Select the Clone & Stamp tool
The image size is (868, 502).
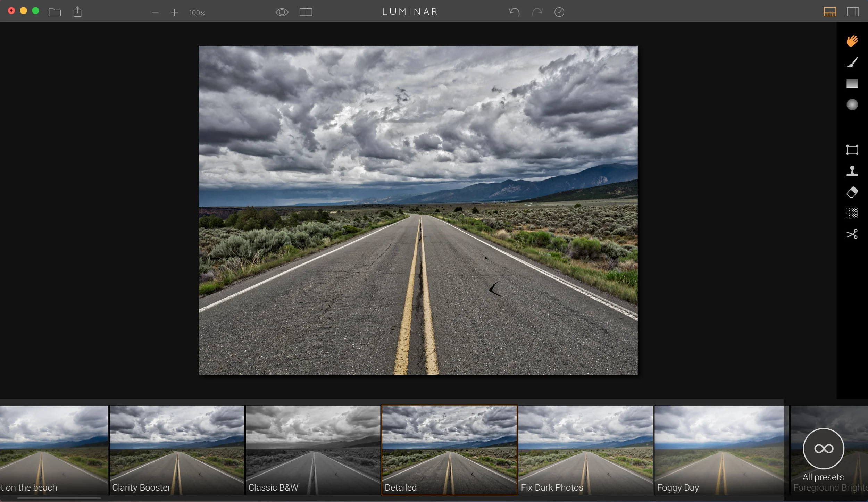[x=852, y=171]
